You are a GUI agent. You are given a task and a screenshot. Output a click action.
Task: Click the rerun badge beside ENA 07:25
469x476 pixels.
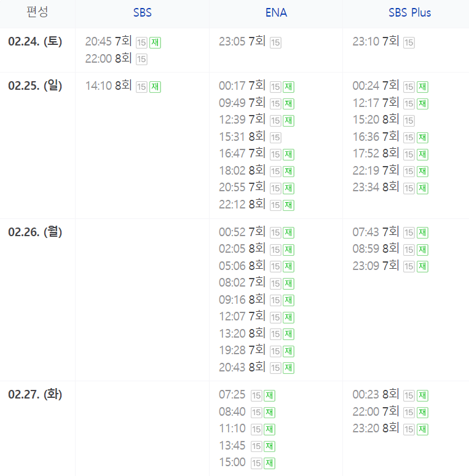[269, 395]
